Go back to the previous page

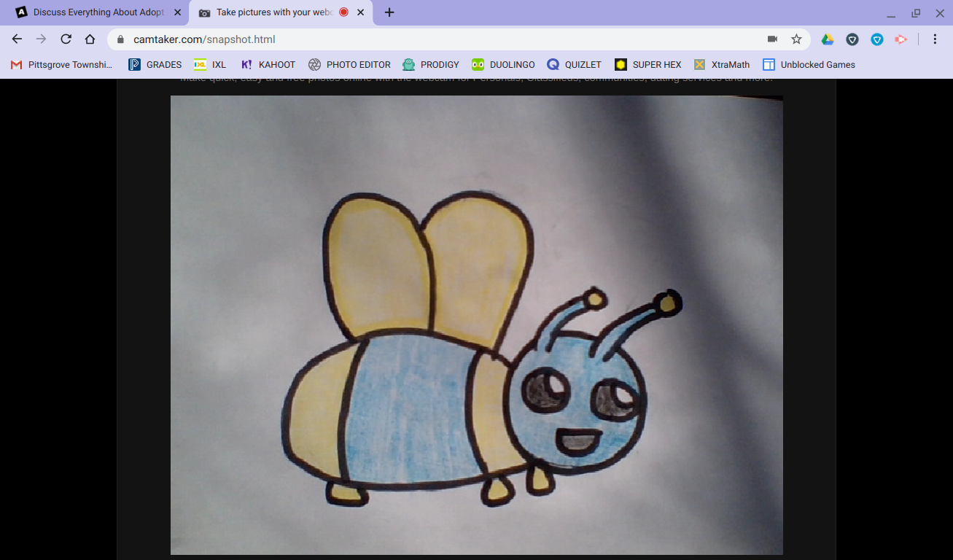point(17,39)
